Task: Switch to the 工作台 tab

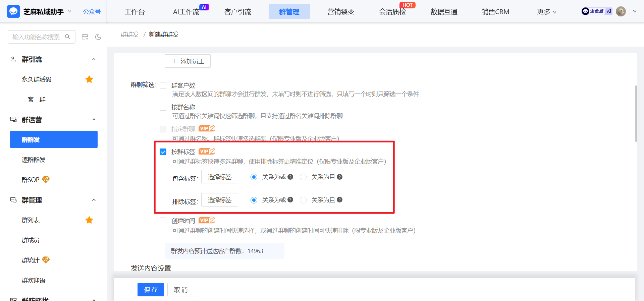Action: (135, 12)
